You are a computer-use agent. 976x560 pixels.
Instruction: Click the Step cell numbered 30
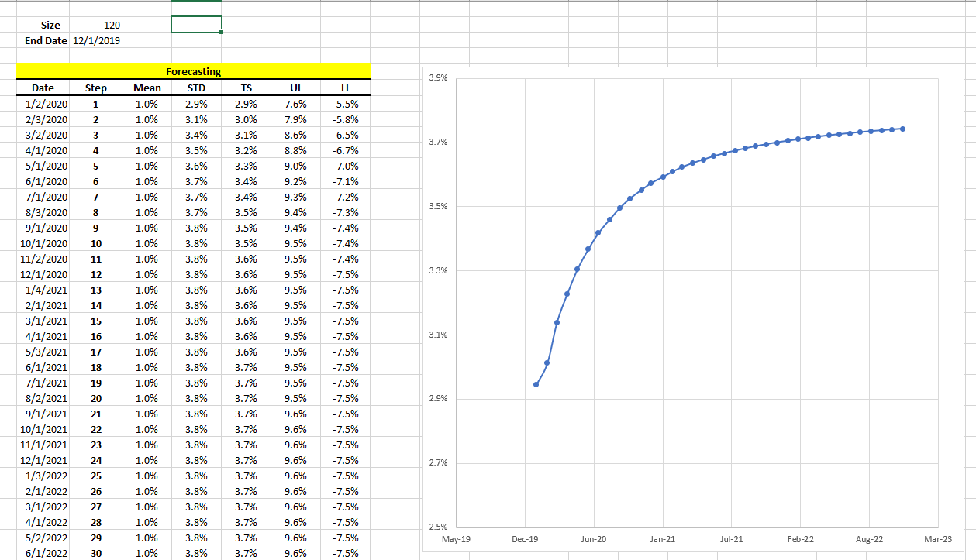pyautogui.click(x=96, y=553)
